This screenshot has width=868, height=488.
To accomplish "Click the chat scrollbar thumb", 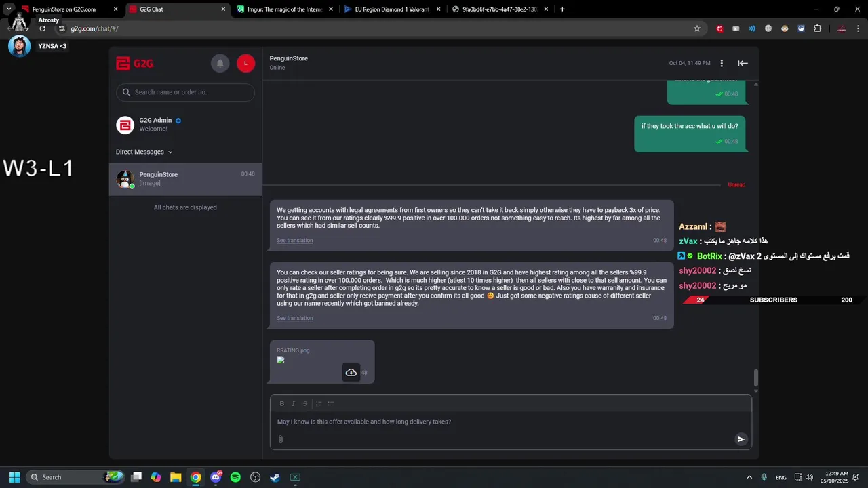I will pos(756,378).
